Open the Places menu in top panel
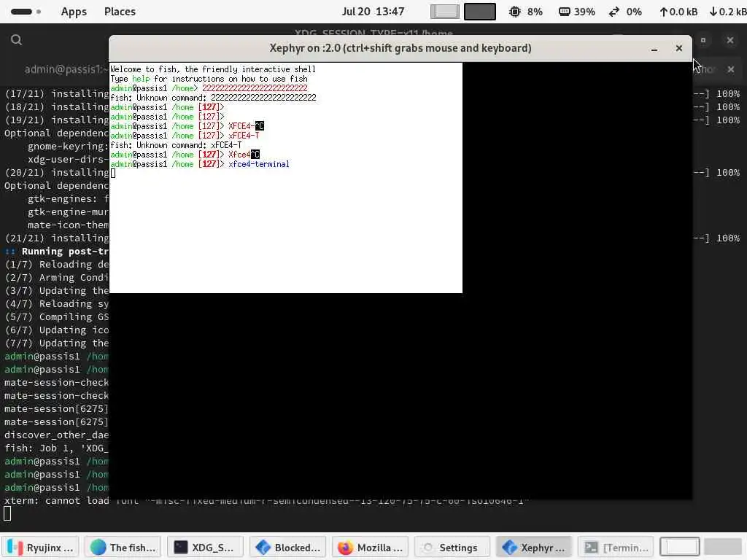 [x=120, y=12]
